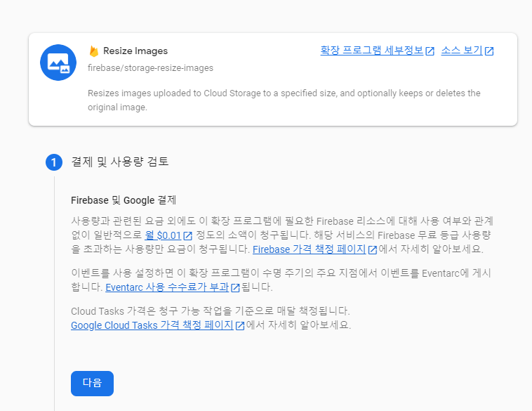Click the firebase/storage-resize-images identifier text
This screenshot has height=411, width=532.
pos(150,68)
